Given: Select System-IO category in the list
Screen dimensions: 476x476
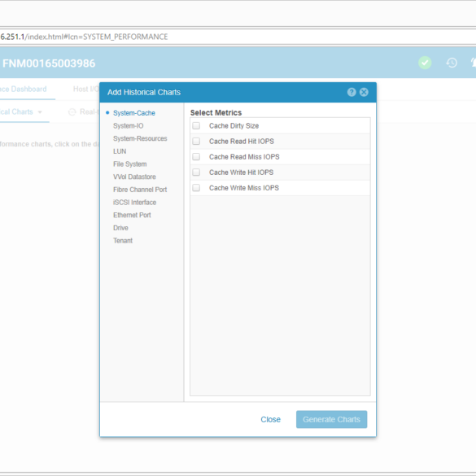Looking at the screenshot, I should pos(128,125).
